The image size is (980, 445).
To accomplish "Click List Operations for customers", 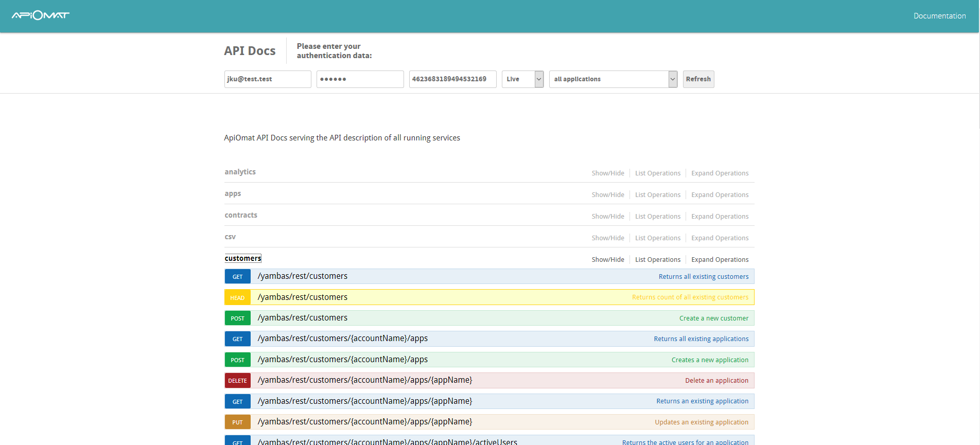I will coord(658,260).
